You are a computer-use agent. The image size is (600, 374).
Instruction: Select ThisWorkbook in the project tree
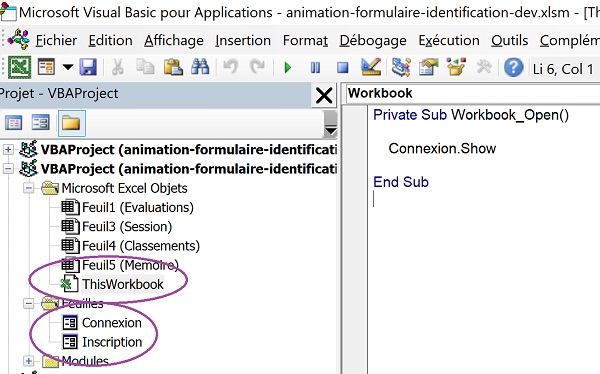click(x=123, y=284)
